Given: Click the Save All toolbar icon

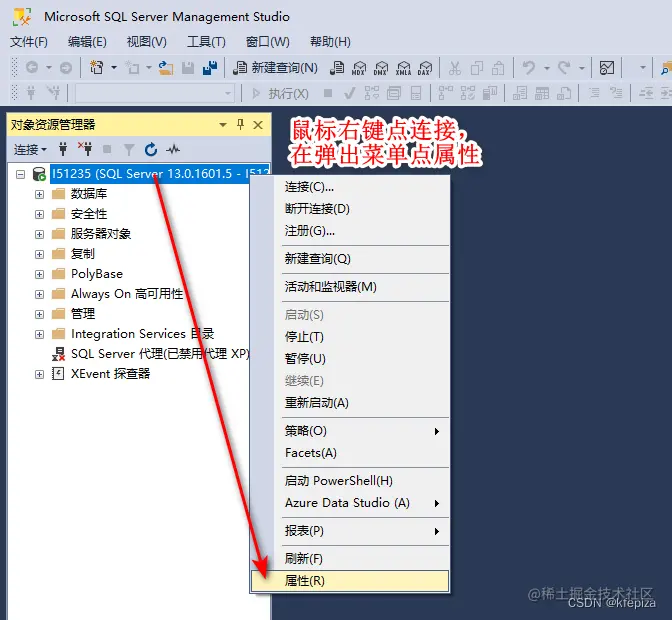Looking at the screenshot, I should (x=210, y=68).
